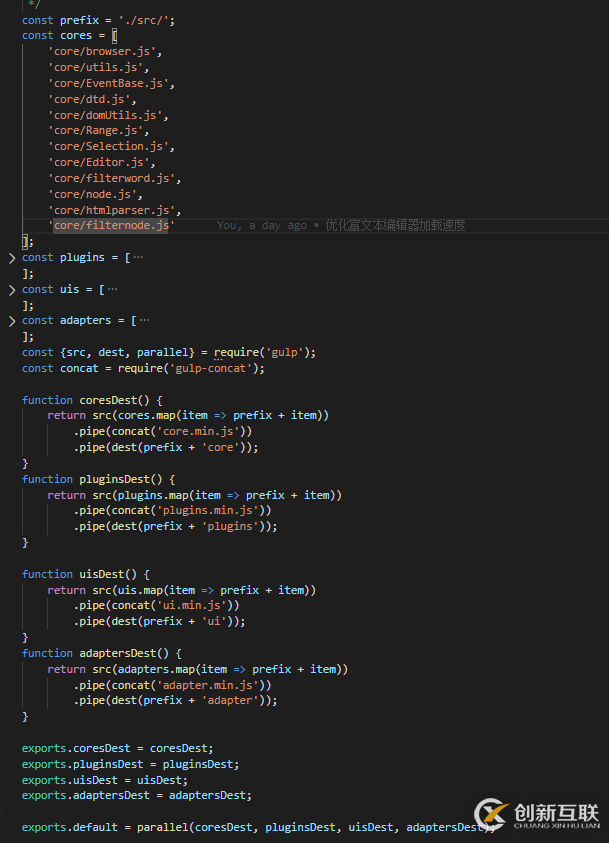
Task: Click the './src/' prefix string
Action: pos(144,20)
